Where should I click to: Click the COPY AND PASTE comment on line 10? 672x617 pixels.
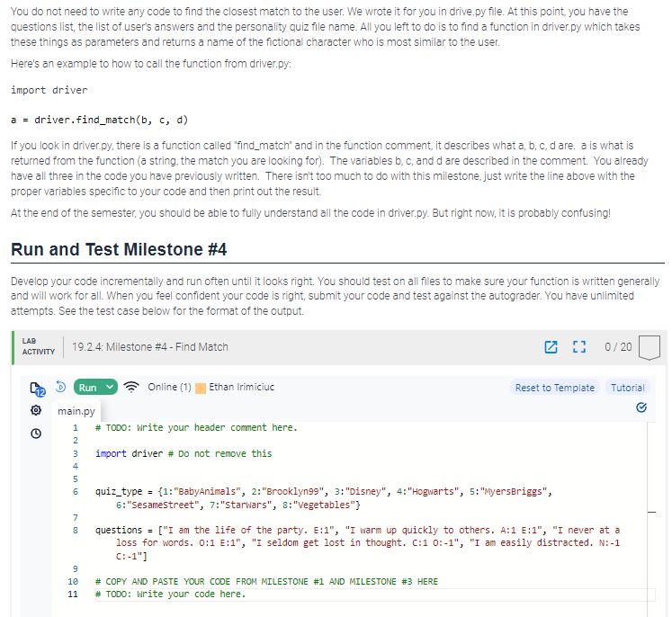pyautogui.click(x=266, y=582)
